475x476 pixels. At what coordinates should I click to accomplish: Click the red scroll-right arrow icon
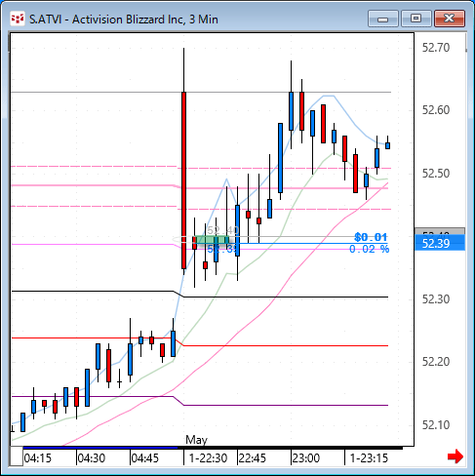455,456
